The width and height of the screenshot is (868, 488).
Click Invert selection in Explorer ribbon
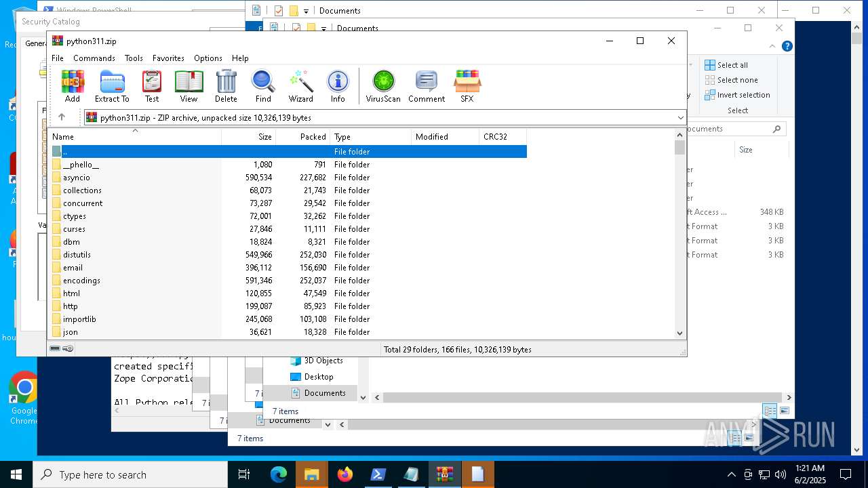click(x=737, y=95)
